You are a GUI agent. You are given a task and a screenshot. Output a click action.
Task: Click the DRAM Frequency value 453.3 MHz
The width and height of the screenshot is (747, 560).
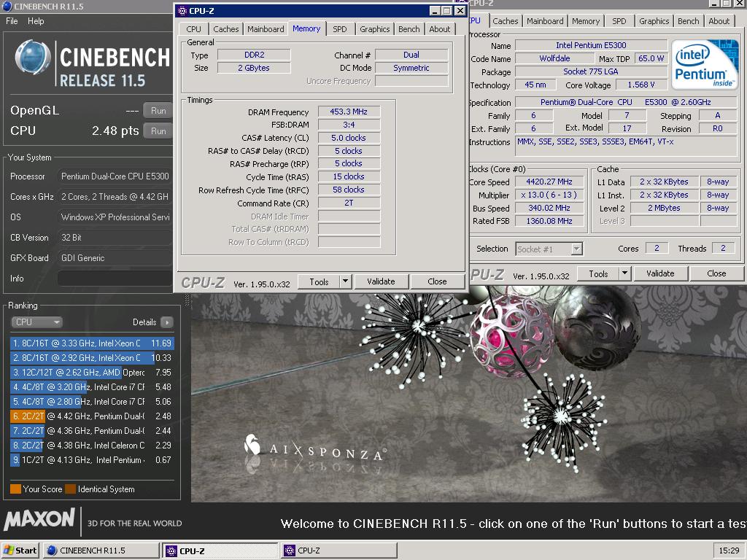point(349,112)
